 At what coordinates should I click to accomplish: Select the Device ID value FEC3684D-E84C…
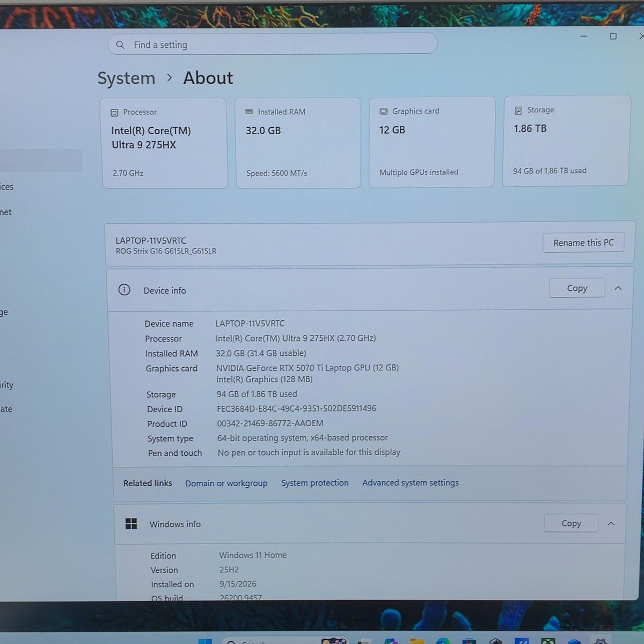pyautogui.click(x=296, y=408)
